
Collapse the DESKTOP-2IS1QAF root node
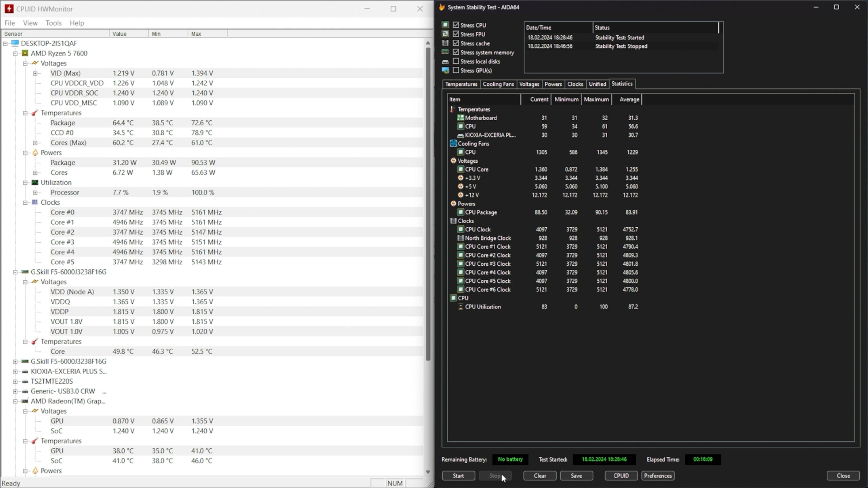(5, 43)
